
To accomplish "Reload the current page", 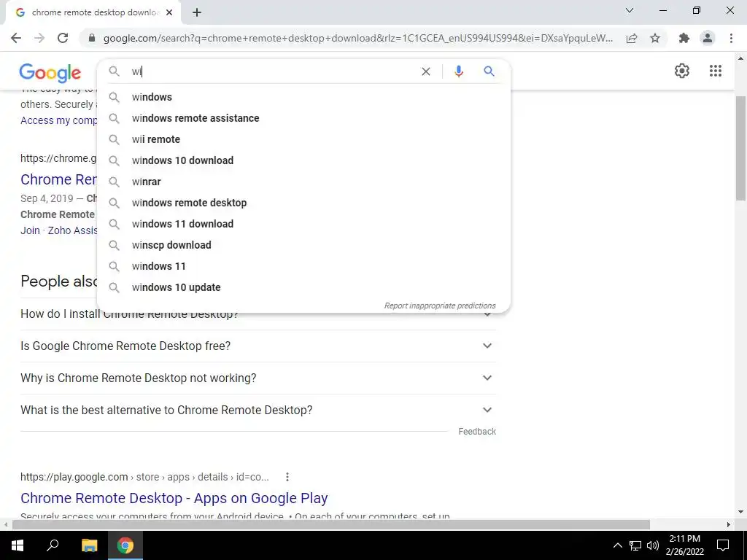I will tap(63, 38).
